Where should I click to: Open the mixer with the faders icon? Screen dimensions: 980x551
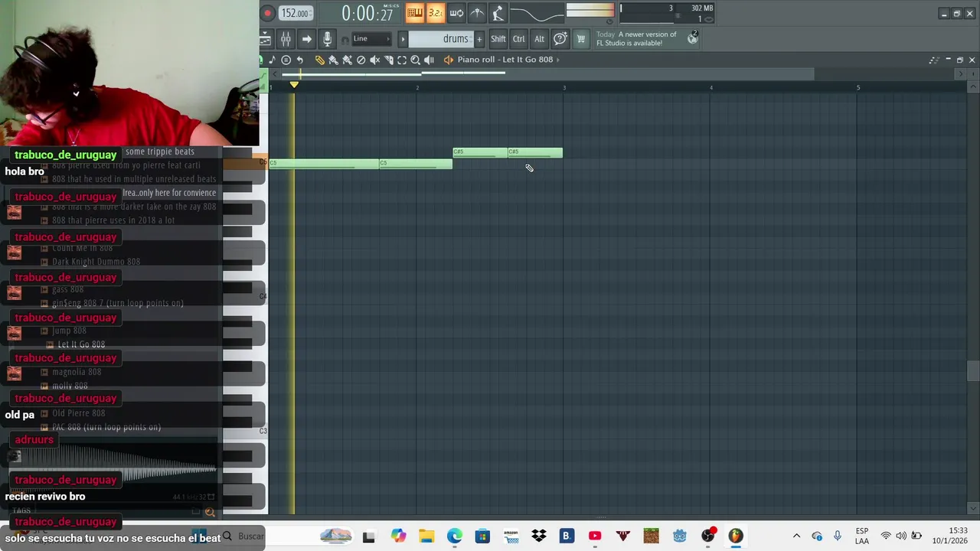285,39
